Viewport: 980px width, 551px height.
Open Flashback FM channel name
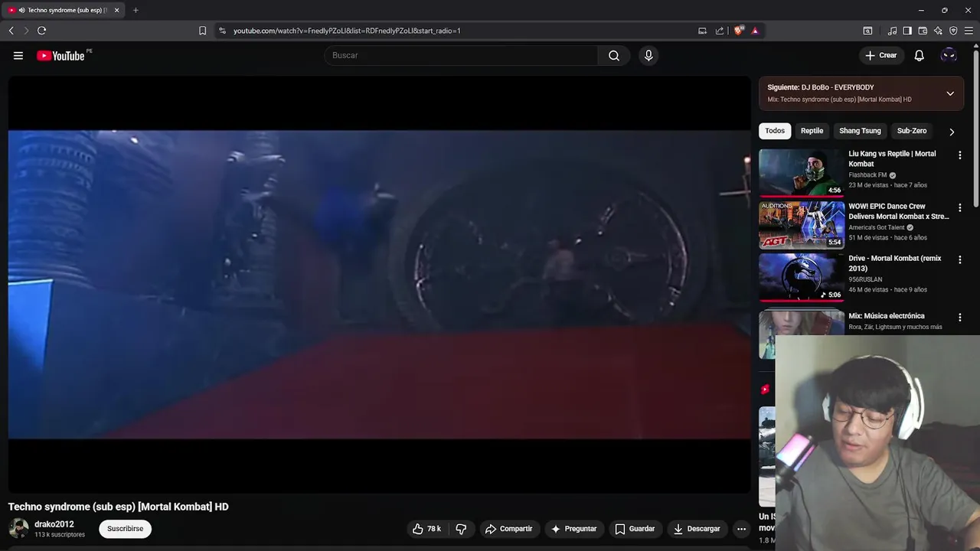(x=867, y=175)
